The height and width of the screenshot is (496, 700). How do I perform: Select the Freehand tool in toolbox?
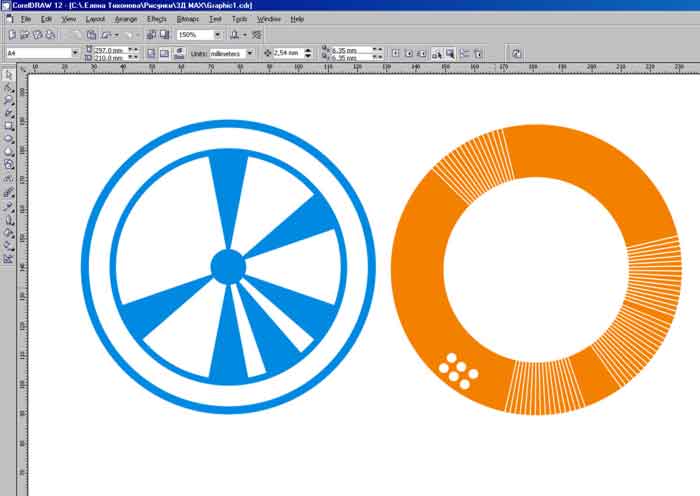pyautogui.click(x=8, y=113)
